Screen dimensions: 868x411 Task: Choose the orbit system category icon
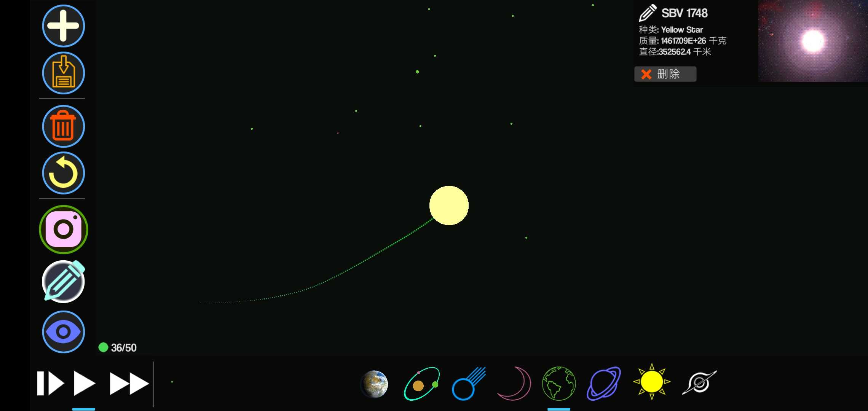(421, 384)
